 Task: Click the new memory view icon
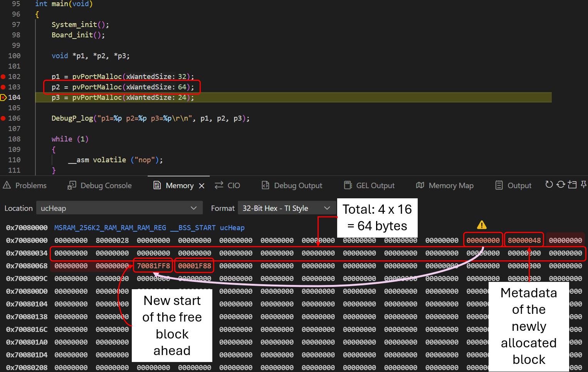click(x=572, y=185)
